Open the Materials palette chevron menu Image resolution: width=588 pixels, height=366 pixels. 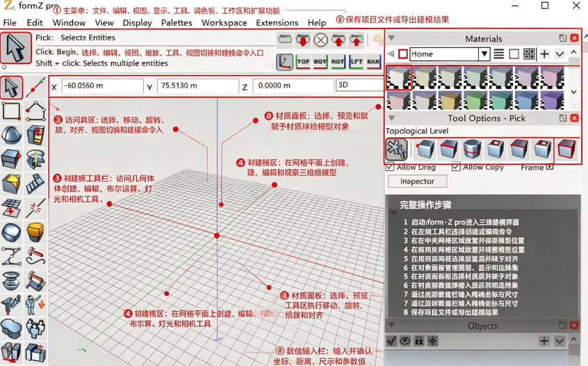coord(560,54)
